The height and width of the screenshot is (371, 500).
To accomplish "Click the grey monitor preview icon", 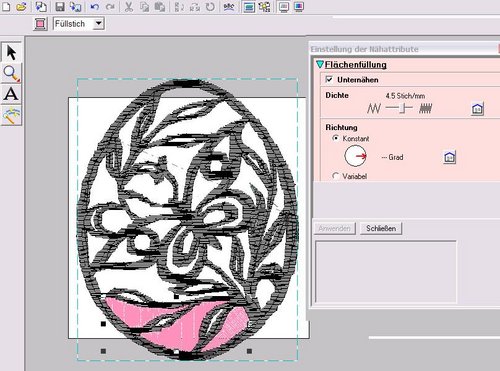I will pyautogui.click(x=284, y=7).
